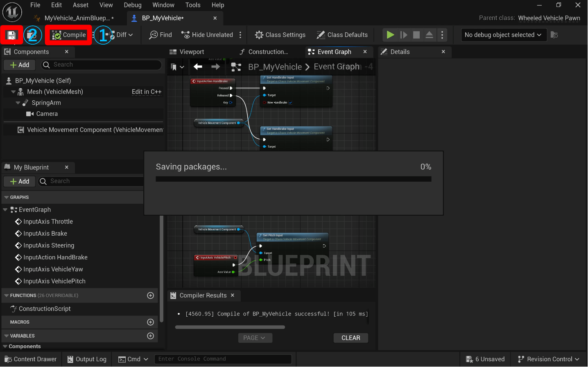Open the Cmd console type dropdown
This screenshot has height=367, width=588.
(133, 359)
